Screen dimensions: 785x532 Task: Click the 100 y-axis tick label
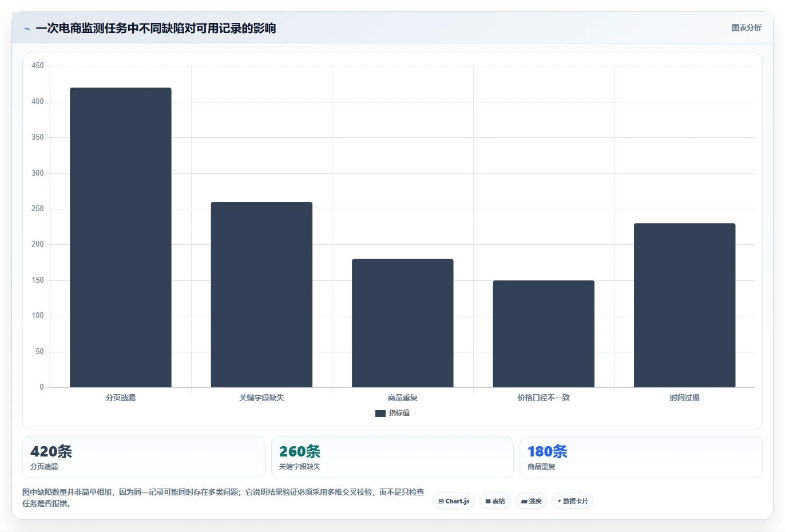tap(37, 316)
